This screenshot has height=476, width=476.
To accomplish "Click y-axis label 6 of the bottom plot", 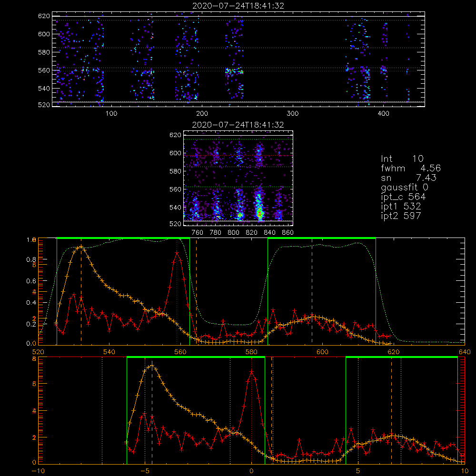I will 34,384.
